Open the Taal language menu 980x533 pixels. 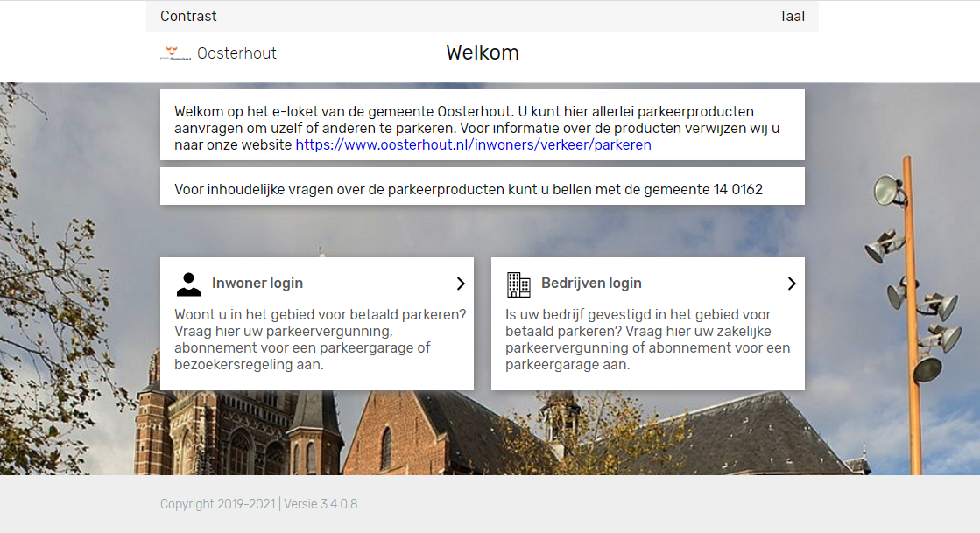[792, 16]
